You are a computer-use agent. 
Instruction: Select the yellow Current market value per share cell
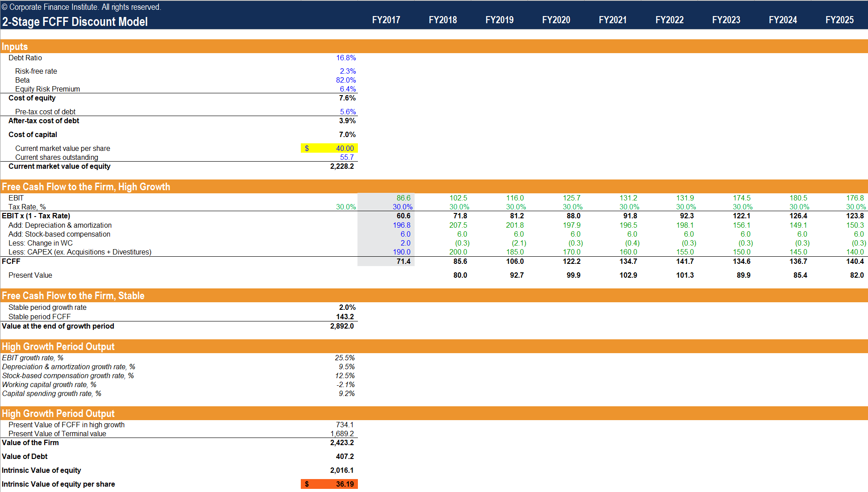[329, 148]
